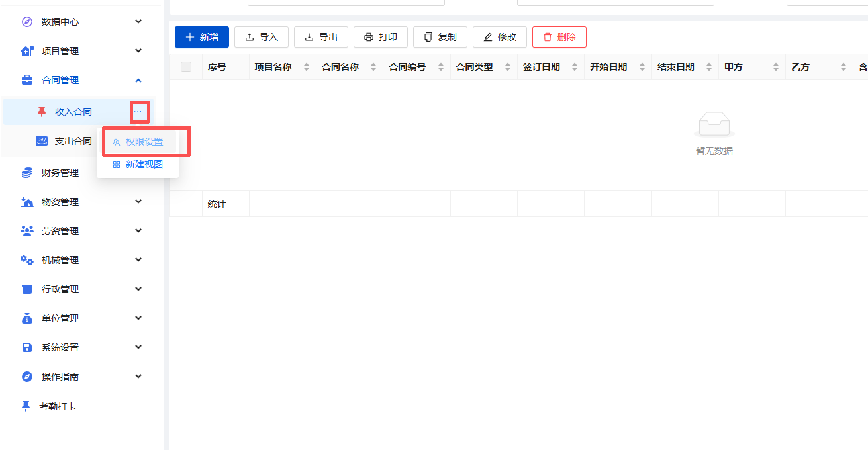
Task: Select the 劳资管理 people icon
Action: 26,230
